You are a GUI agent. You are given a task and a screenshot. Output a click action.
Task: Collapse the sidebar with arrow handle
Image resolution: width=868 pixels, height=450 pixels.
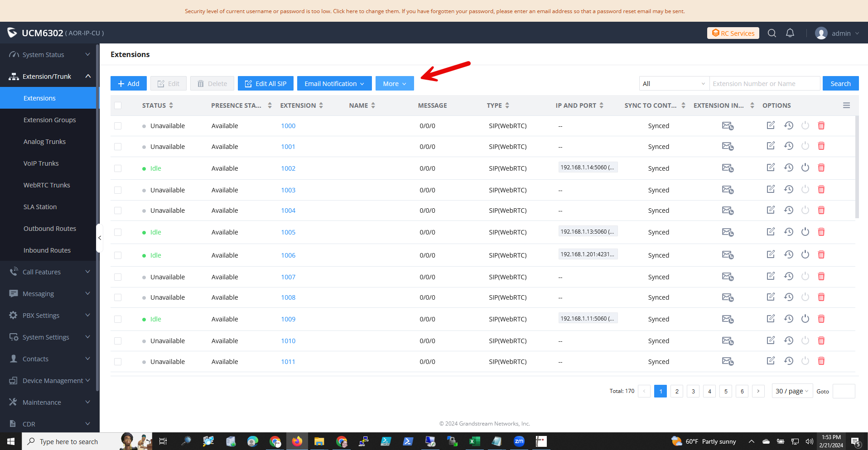(99, 238)
